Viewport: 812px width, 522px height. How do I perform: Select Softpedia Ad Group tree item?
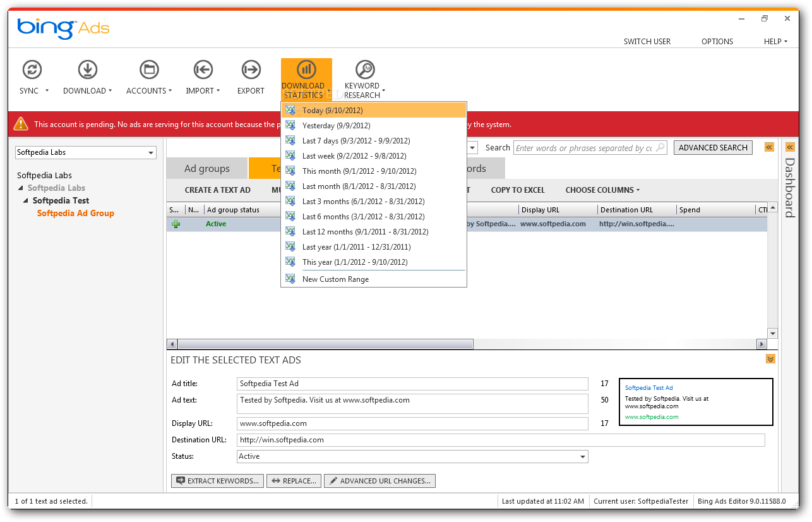pos(76,213)
